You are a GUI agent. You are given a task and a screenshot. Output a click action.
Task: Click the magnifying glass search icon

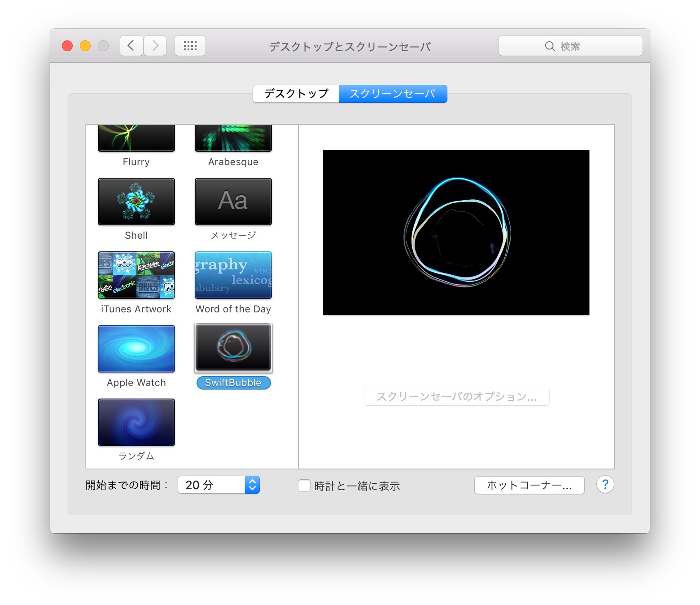point(550,46)
